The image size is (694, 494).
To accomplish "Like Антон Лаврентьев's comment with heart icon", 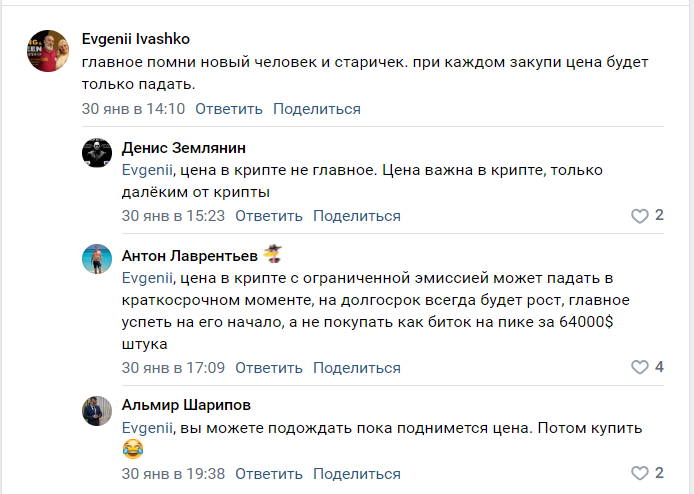I will (640, 368).
